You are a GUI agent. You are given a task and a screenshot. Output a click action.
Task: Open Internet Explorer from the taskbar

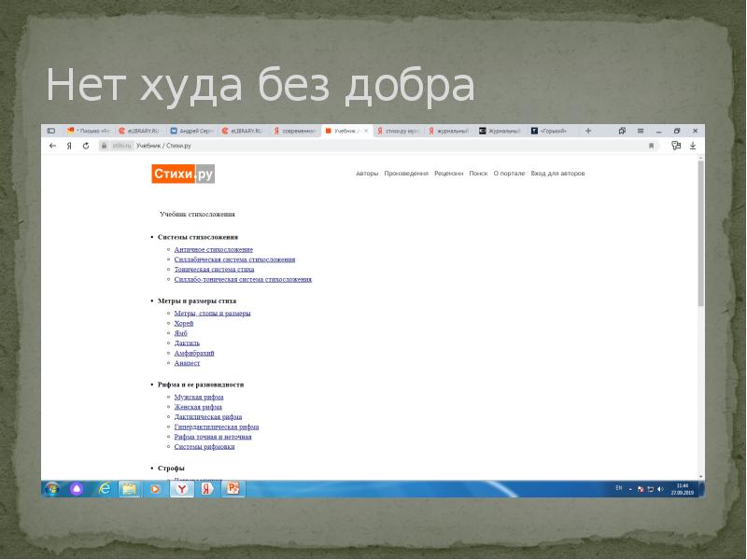(105, 488)
